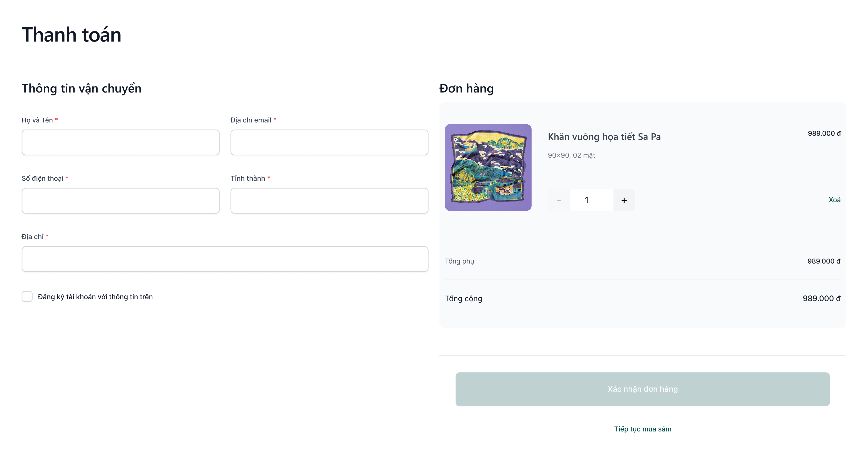Click the 'Số điện thoại' label
This screenshot has height=466, width=868.
[43, 178]
